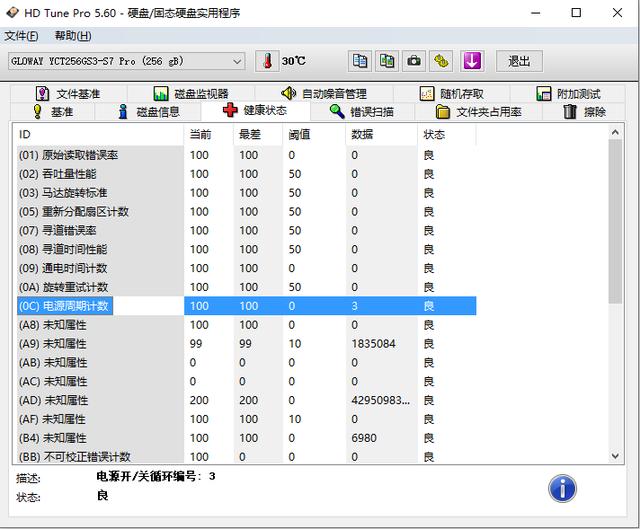640x529 pixels.
Task: Switch to the 文件夹占用率 tab
Action: click(478, 111)
